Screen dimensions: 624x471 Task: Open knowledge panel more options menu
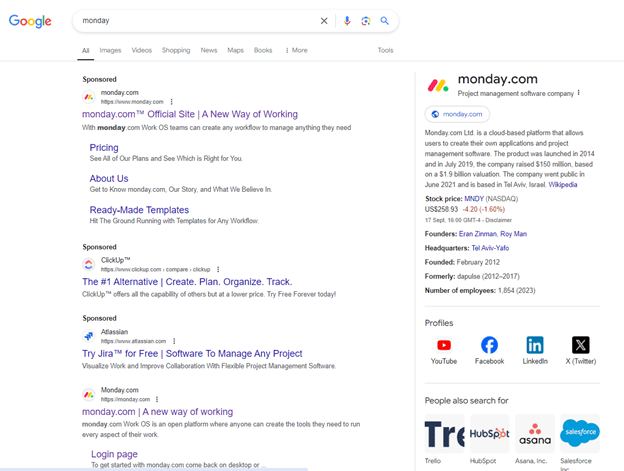coord(579,93)
